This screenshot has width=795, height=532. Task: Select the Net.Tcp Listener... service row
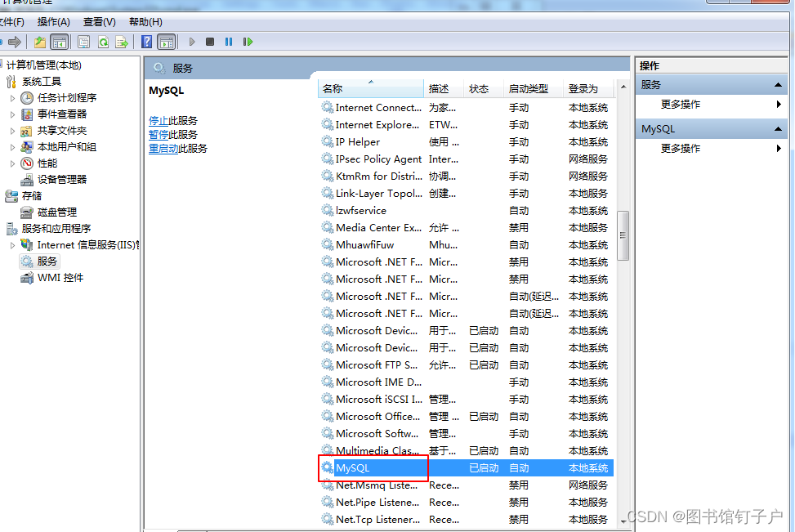[x=467, y=519]
